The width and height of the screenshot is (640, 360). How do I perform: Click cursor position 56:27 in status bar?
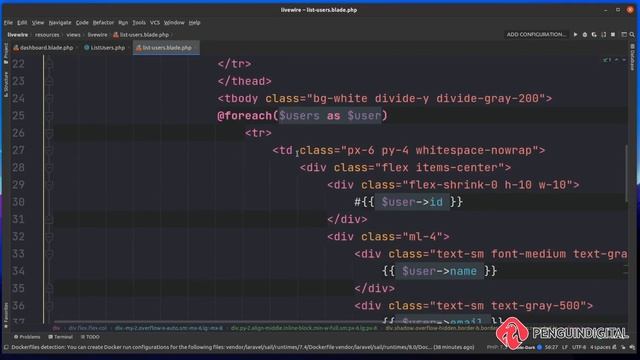tap(551, 347)
